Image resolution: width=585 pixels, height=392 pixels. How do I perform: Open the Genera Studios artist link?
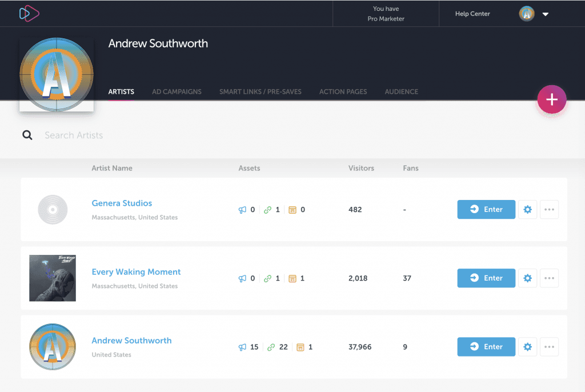[x=122, y=203]
